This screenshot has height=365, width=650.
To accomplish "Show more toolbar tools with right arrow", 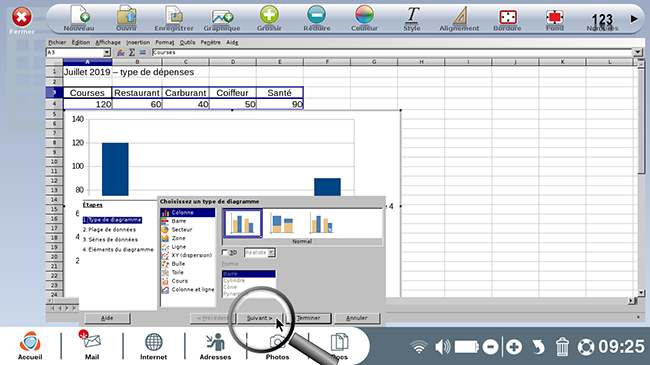I will [634, 19].
